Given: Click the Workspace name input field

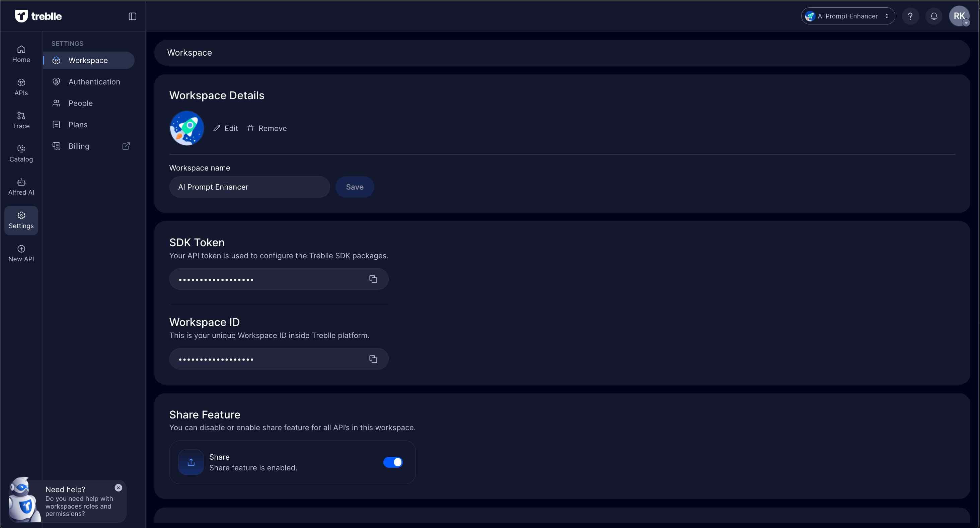Looking at the screenshot, I should tap(249, 187).
